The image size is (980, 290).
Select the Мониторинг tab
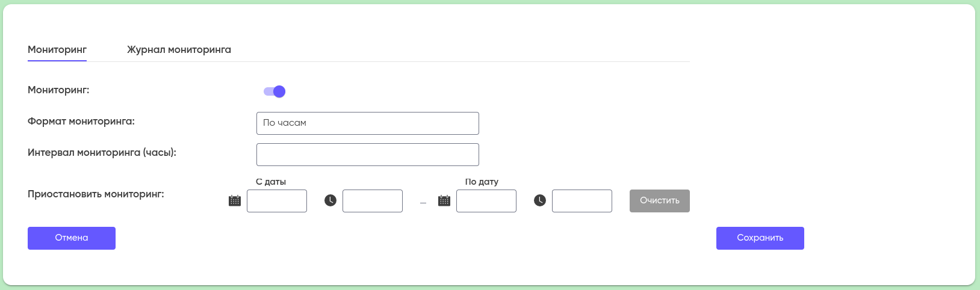point(57,49)
